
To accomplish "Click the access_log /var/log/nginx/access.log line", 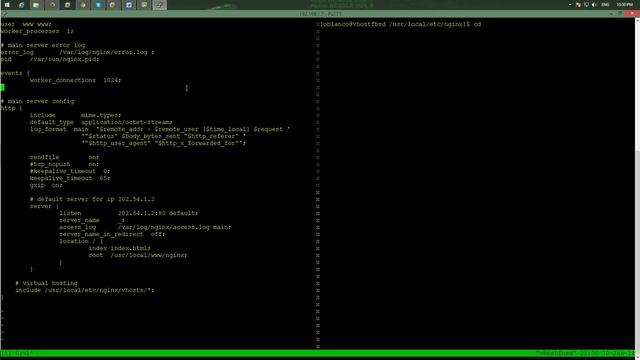I will (145, 227).
